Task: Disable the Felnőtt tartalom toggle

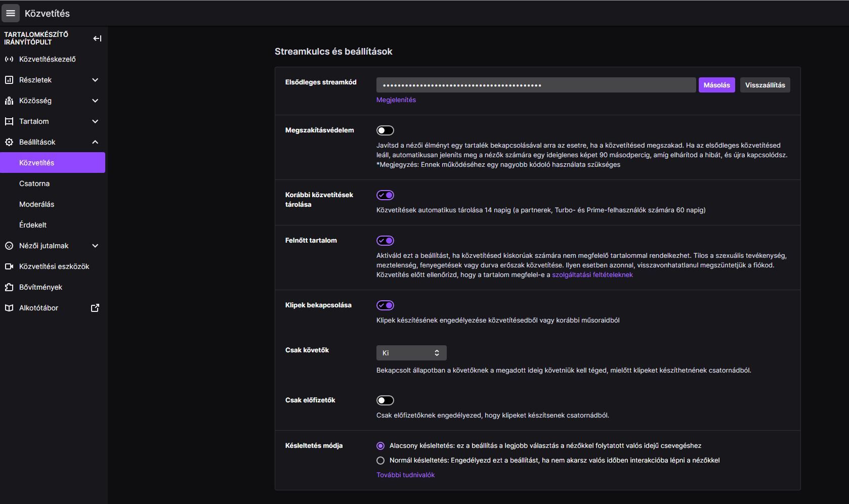Action: 385,241
